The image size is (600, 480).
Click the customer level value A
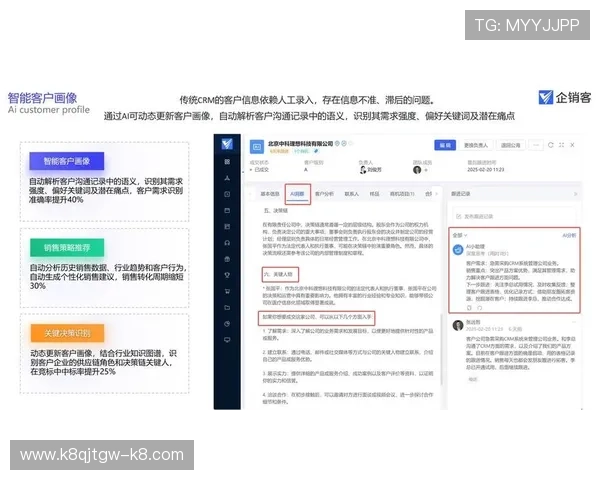(306, 170)
